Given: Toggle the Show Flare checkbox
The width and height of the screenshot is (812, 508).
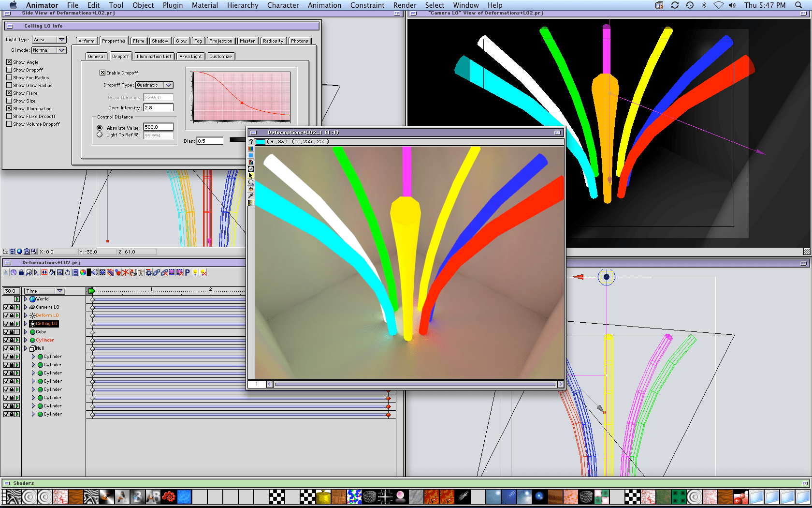Looking at the screenshot, I should (x=9, y=93).
